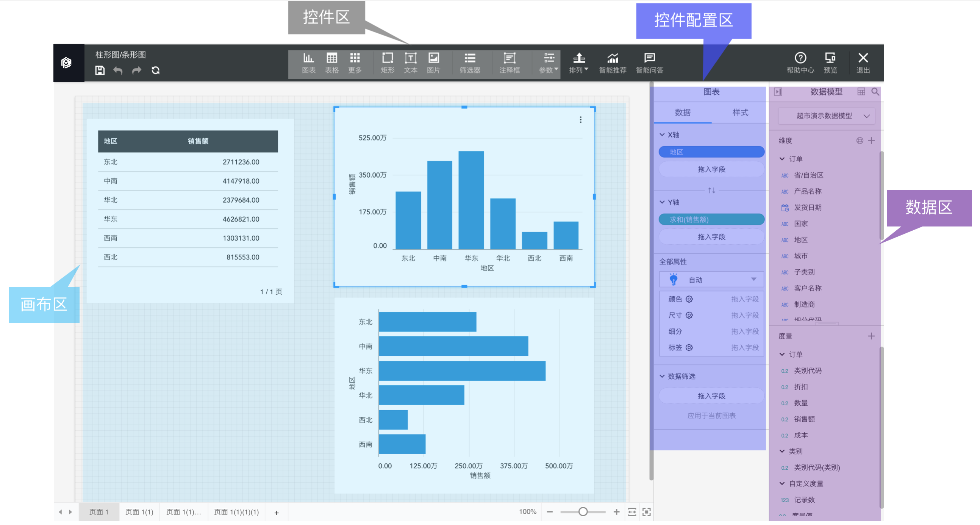Click 应用于当前图表 link
Viewport: 980px width, 525px height.
711,416
